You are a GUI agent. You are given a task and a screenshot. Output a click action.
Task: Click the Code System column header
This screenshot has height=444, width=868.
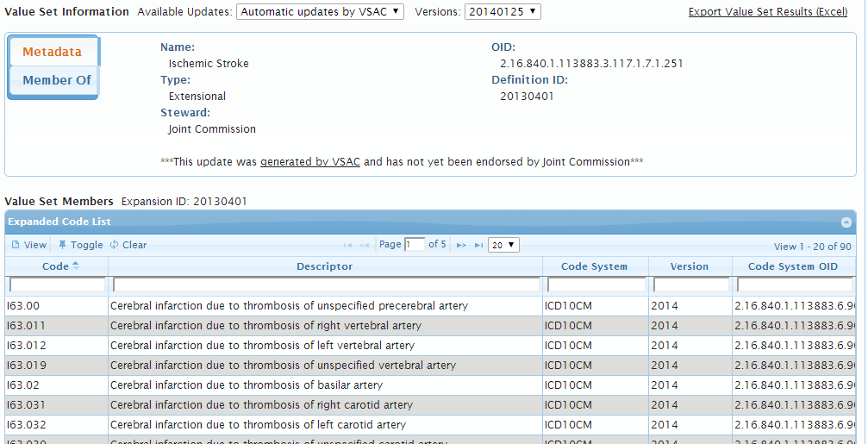595,266
